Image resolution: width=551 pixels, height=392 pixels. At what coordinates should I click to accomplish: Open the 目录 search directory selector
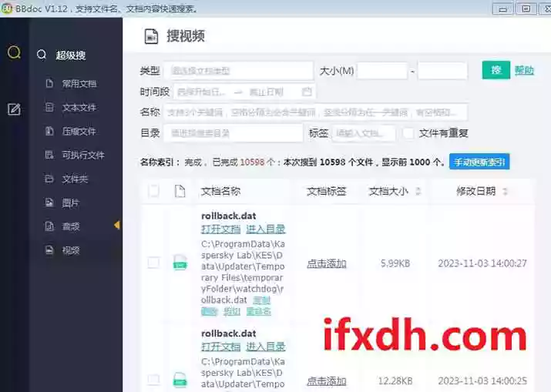tap(234, 133)
